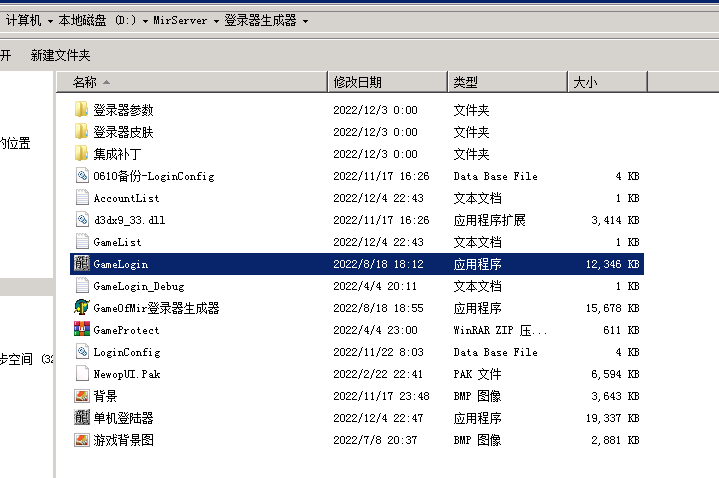Click the 新建文件夹 toolbar button
The width and height of the screenshot is (719, 478).
coord(61,56)
